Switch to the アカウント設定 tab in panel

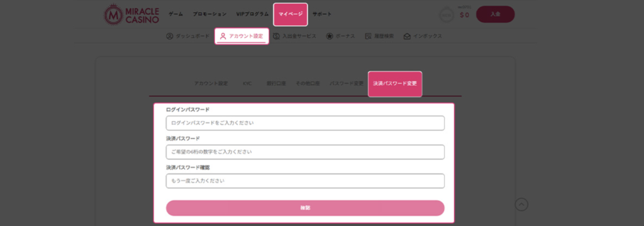click(x=211, y=83)
